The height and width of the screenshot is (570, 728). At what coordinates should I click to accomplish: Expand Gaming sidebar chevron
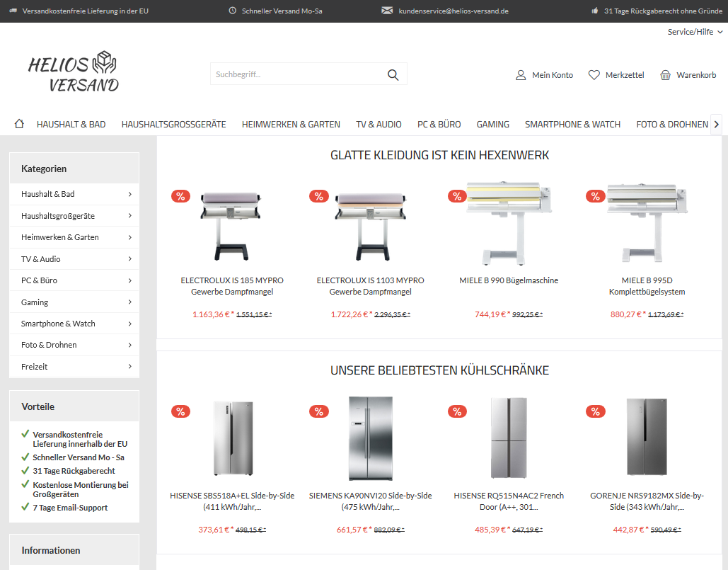[x=130, y=302]
